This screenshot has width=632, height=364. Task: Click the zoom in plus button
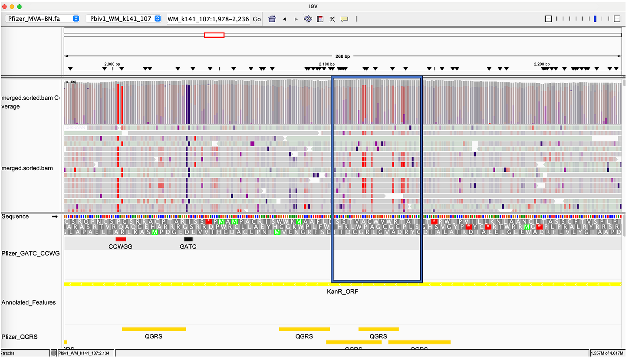pyautogui.click(x=617, y=19)
